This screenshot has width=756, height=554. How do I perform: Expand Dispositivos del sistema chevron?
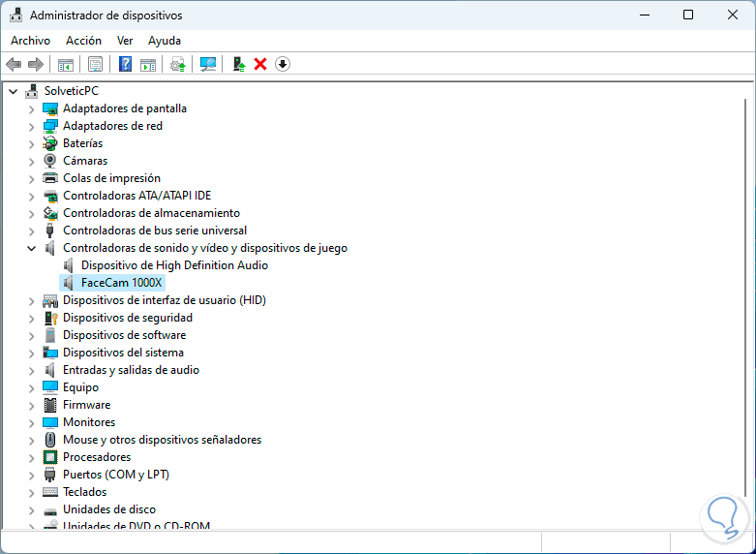(31, 354)
